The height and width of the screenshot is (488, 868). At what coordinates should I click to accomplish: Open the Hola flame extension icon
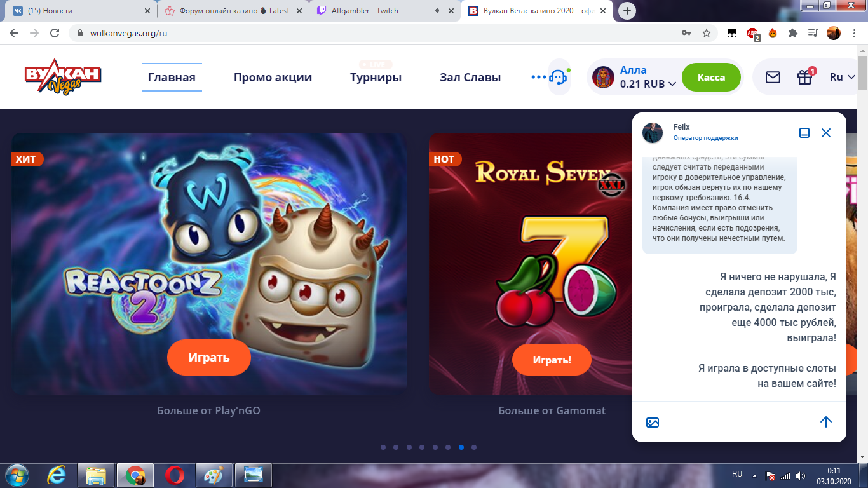tap(773, 33)
